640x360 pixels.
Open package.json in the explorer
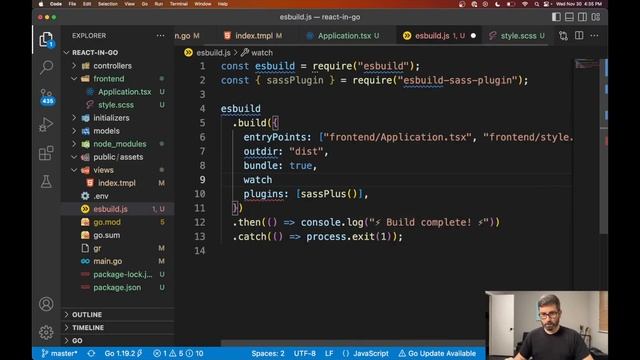pyautogui.click(x=117, y=288)
